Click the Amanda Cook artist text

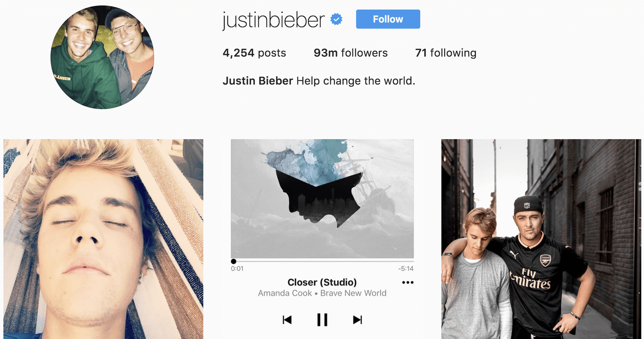tap(285, 293)
